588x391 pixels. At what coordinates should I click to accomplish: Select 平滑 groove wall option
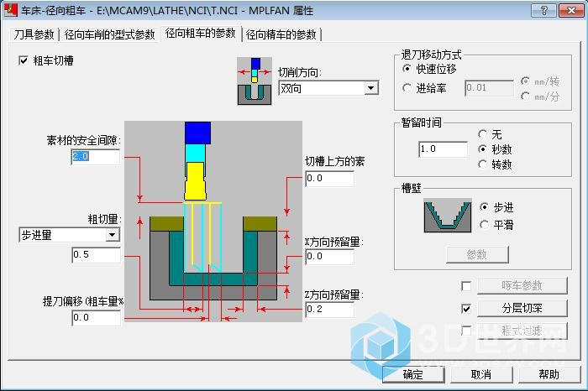(484, 224)
